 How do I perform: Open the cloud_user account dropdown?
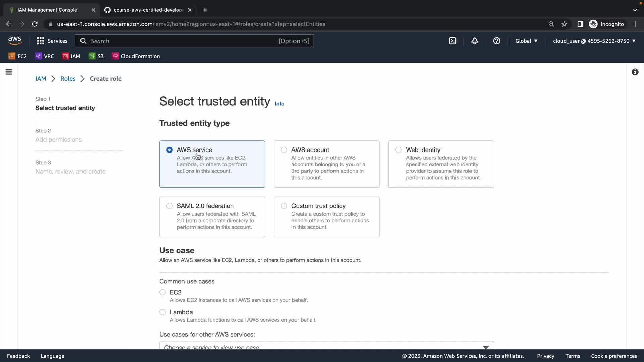[594, 41]
